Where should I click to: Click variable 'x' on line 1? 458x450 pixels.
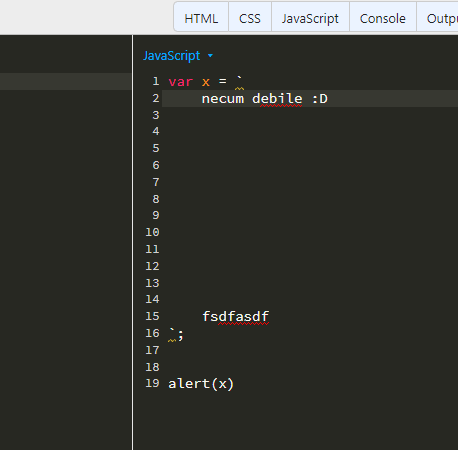tap(206, 82)
